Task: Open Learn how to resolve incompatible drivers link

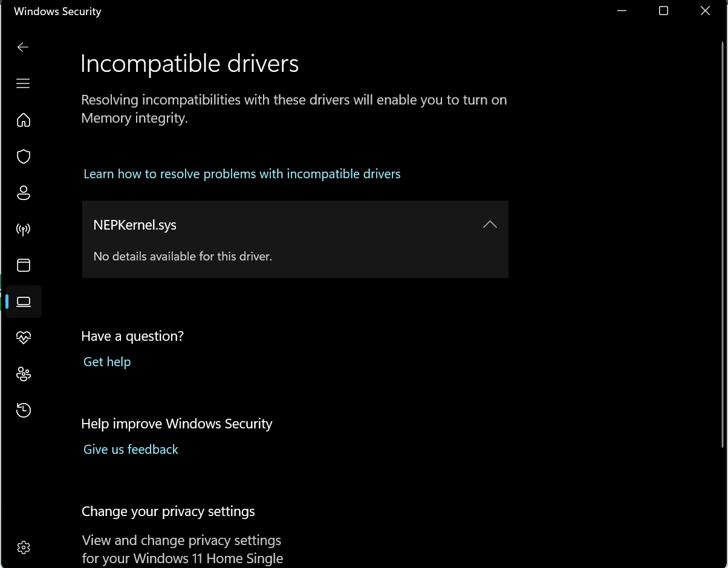Action: [x=242, y=174]
